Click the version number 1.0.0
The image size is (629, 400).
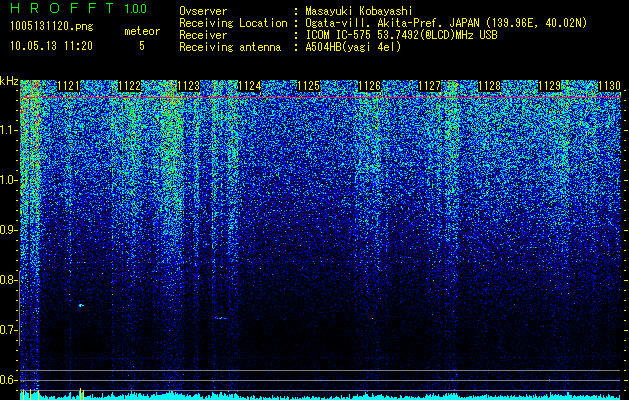[x=136, y=8]
